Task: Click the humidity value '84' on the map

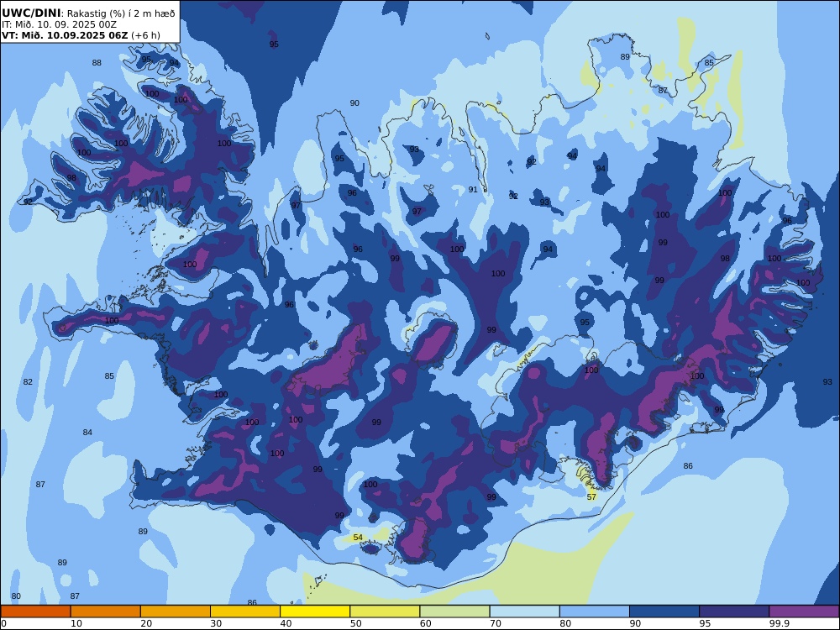Action: click(87, 433)
